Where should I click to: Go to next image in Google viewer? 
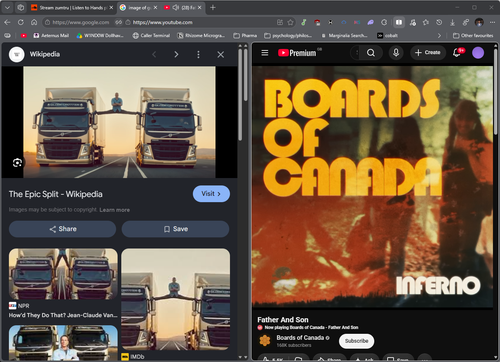pyautogui.click(x=176, y=54)
